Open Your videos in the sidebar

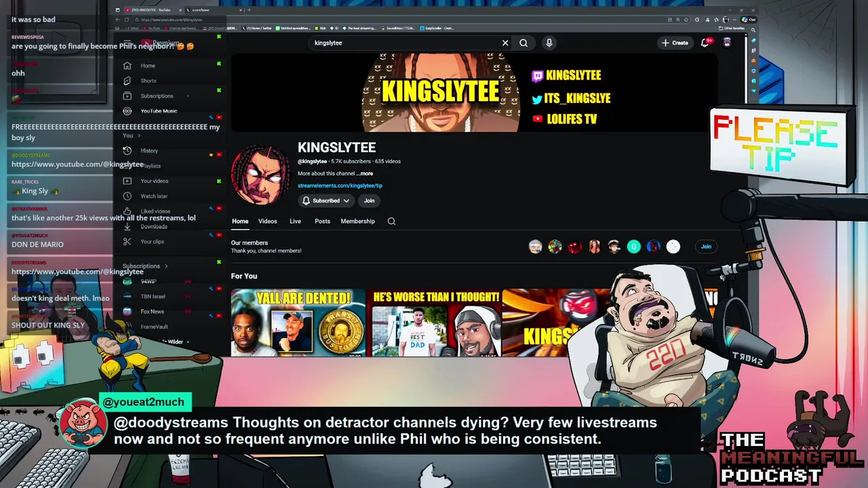point(155,181)
